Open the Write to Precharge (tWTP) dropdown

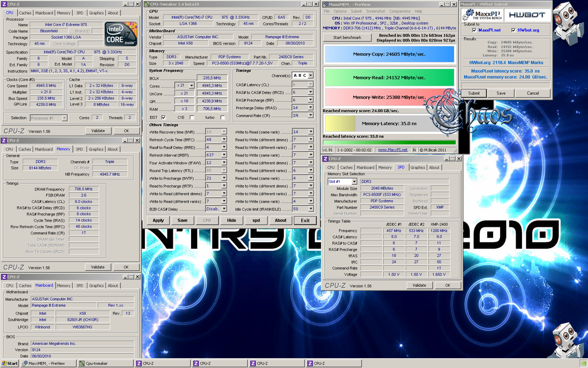pyautogui.click(x=224, y=178)
